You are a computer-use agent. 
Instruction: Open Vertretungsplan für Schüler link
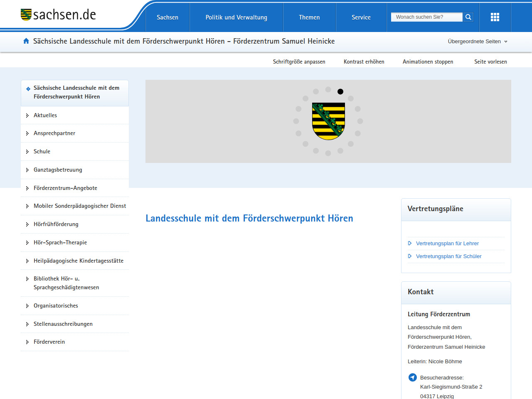(x=448, y=256)
